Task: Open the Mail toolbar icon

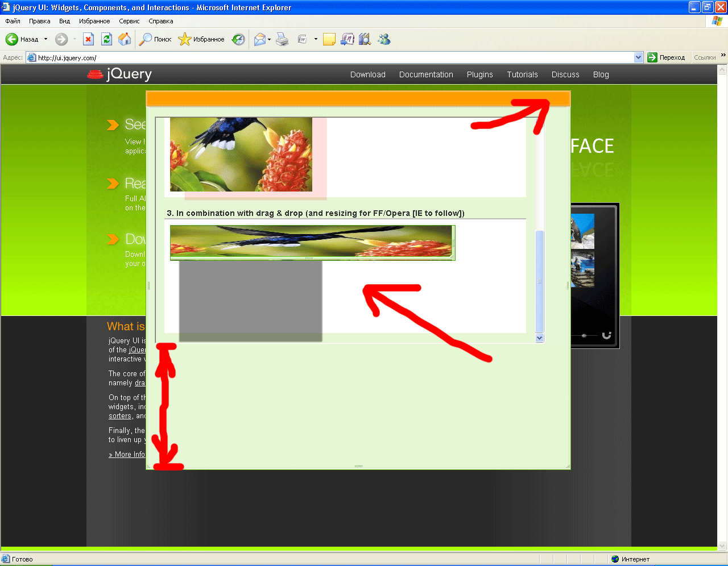Action: pos(260,39)
